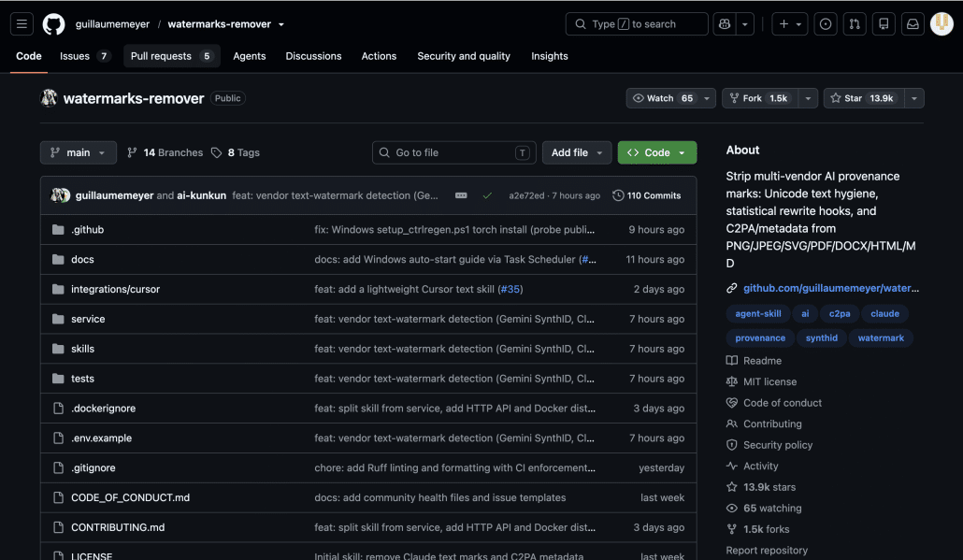Click guillaumemeyer owner link in breadcrumb
This screenshot has width=963, height=560.
pos(112,24)
